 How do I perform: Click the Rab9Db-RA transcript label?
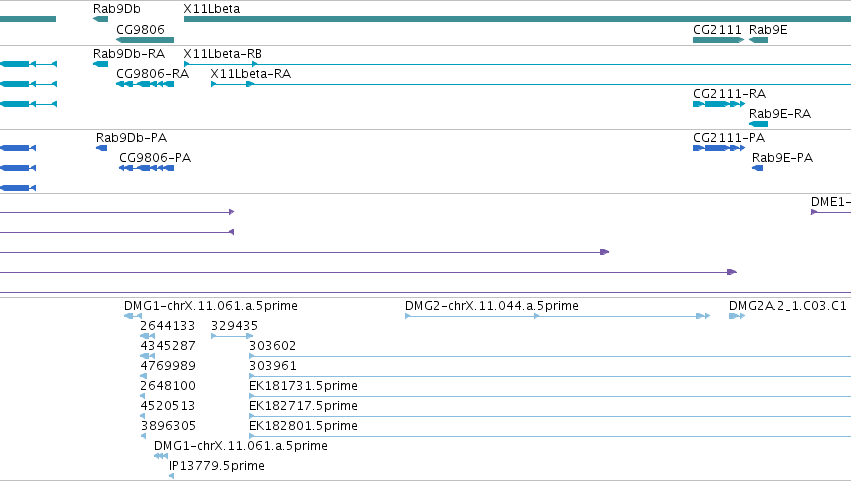[129, 54]
